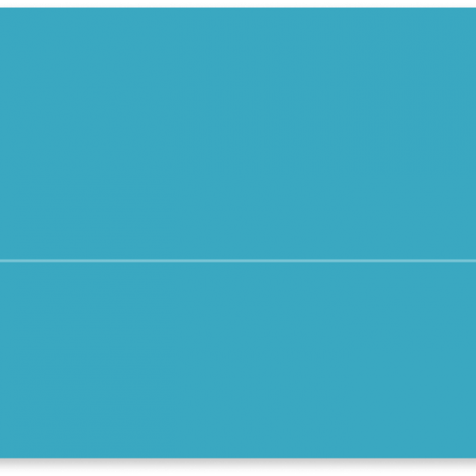Click the left end of the top black strip
Viewport: 476px width, 476px height.
[4, 3]
